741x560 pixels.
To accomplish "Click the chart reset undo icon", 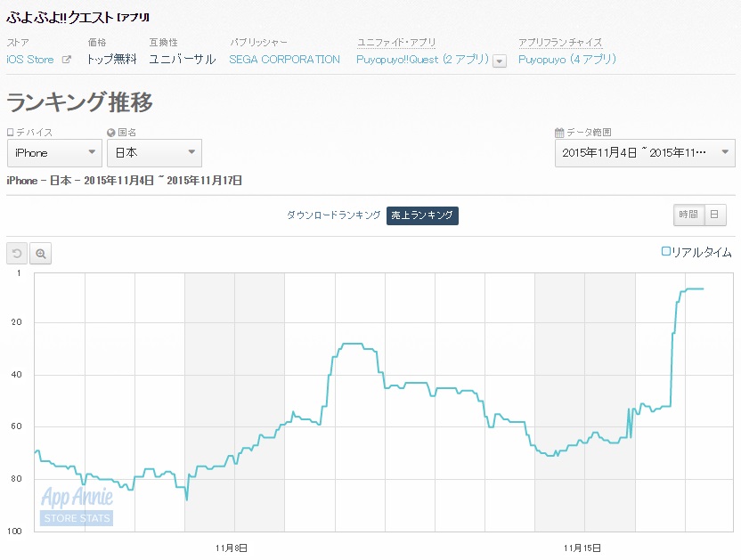I will (17, 254).
